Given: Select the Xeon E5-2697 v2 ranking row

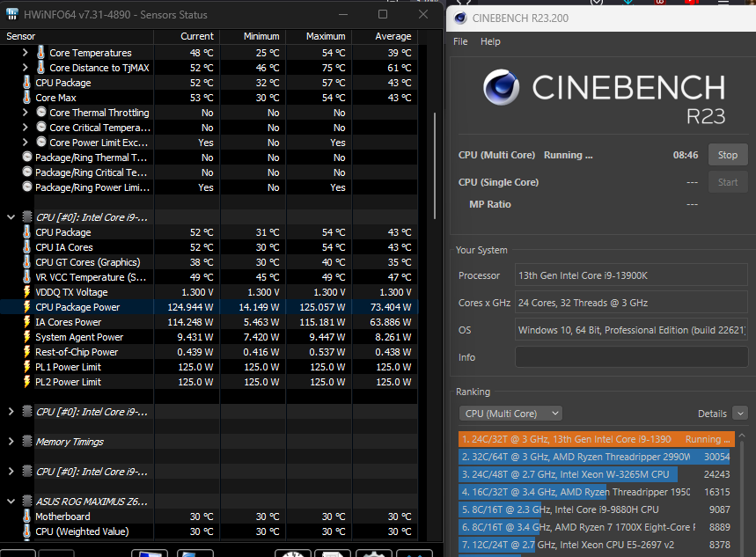Looking at the screenshot, I should [x=597, y=545].
